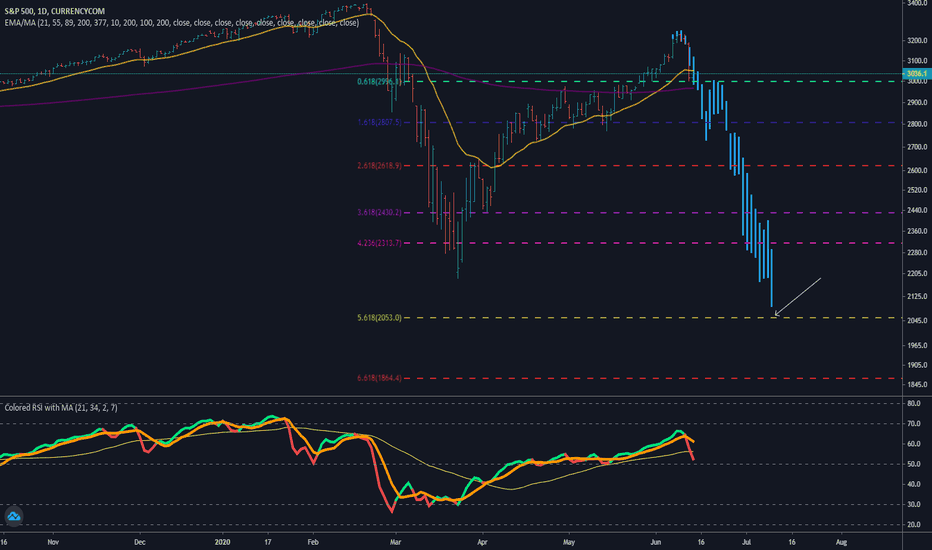Click the RSI 20.0 scale label
This screenshot has width=932, height=550.
(914, 525)
